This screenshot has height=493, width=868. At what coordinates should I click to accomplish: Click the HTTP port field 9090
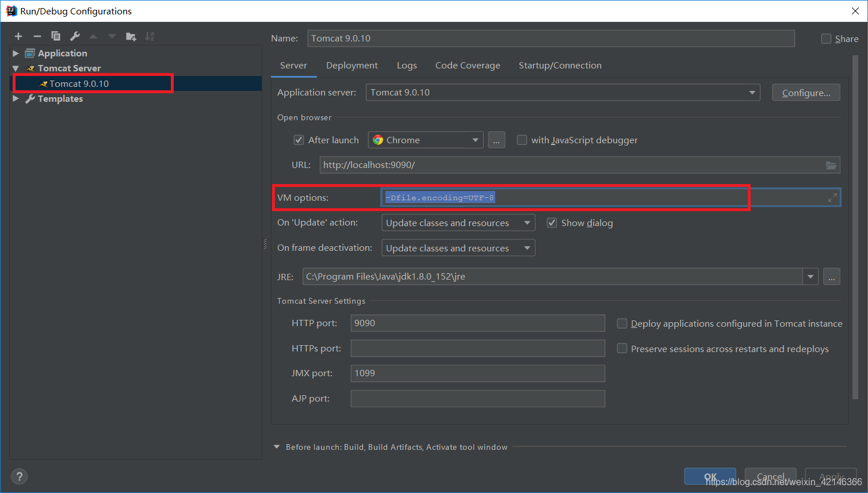(477, 323)
